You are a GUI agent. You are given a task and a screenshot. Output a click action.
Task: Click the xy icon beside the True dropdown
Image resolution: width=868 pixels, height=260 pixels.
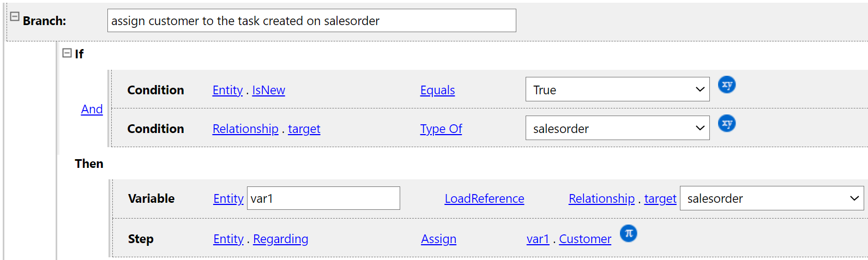(x=726, y=85)
